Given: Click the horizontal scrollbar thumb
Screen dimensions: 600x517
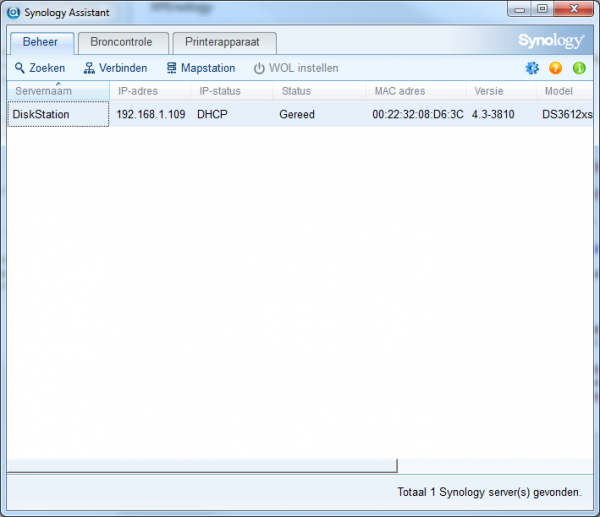Looking at the screenshot, I should point(202,466).
